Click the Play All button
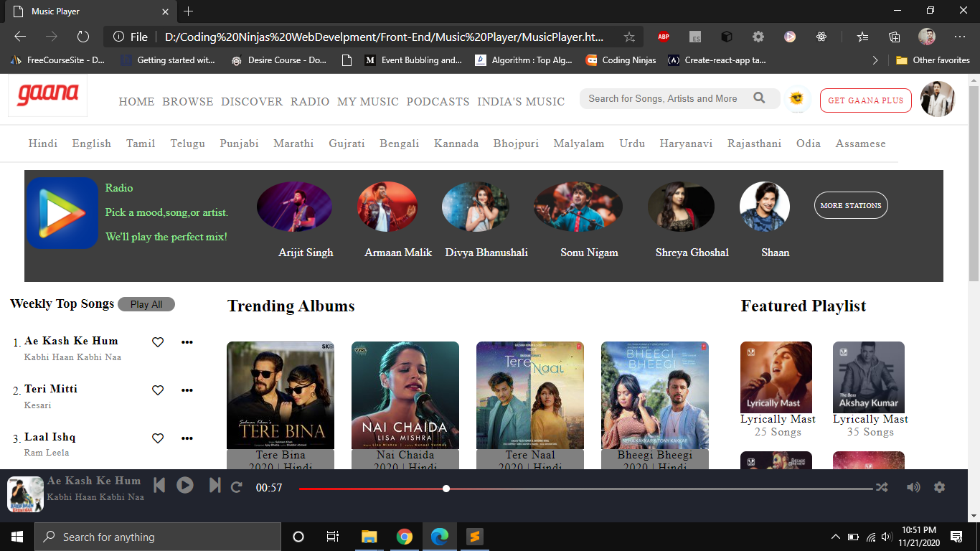 (146, 304)
